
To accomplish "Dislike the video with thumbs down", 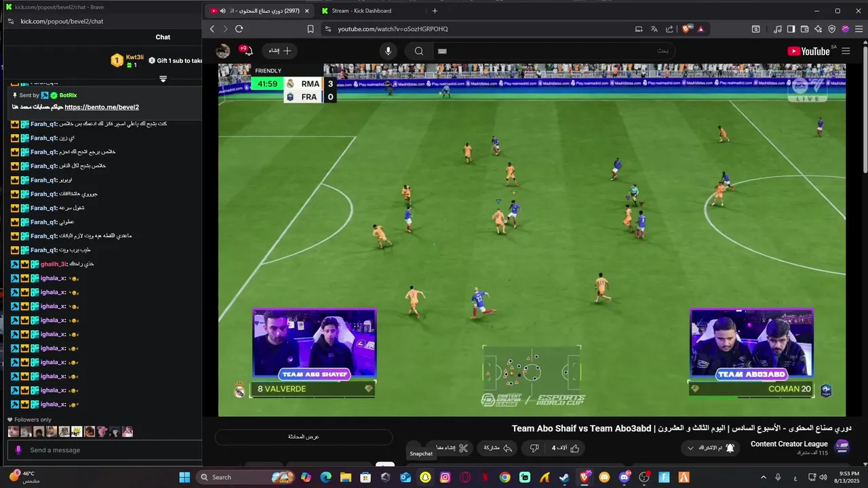I will pos(534,448).
